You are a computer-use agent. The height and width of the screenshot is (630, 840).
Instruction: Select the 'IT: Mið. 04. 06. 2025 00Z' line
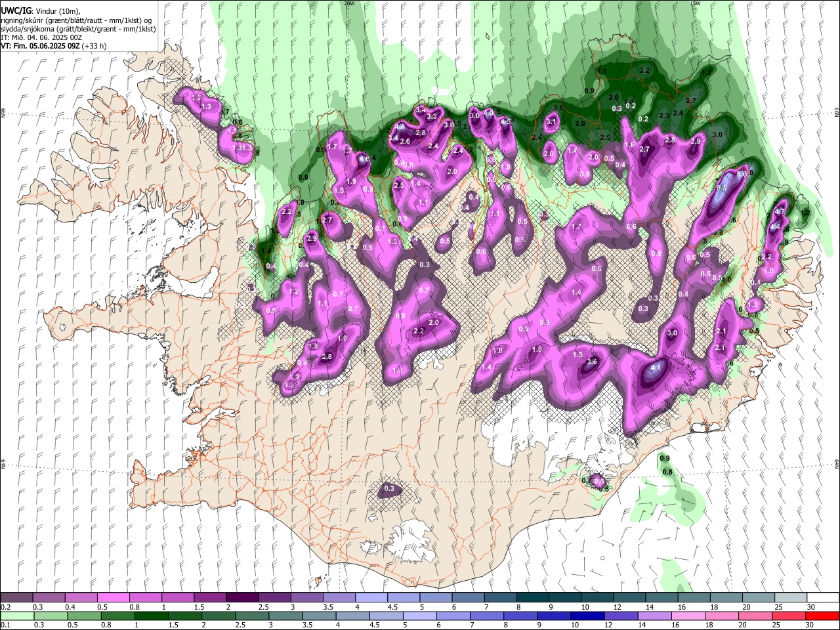click(x=41, y=37)
